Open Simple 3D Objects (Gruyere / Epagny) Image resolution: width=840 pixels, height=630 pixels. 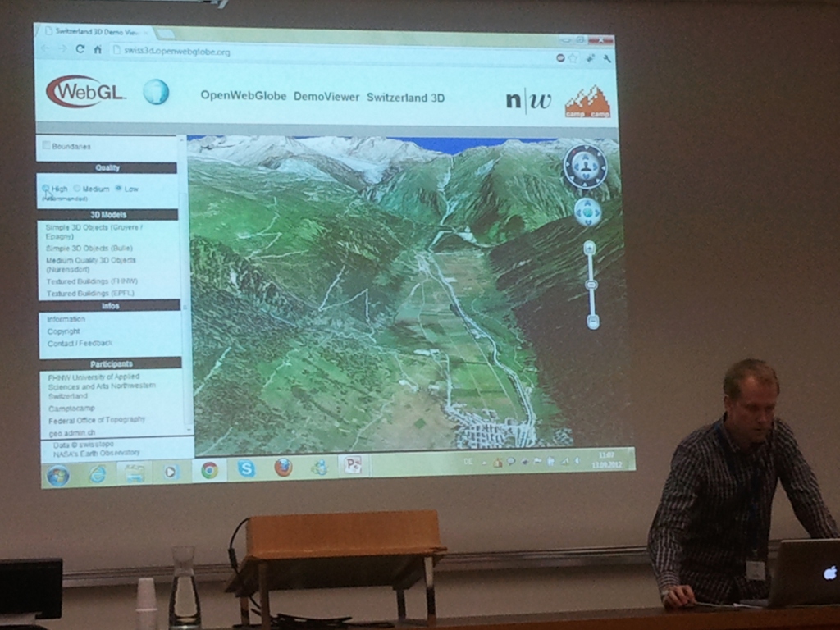pos(94,231)
